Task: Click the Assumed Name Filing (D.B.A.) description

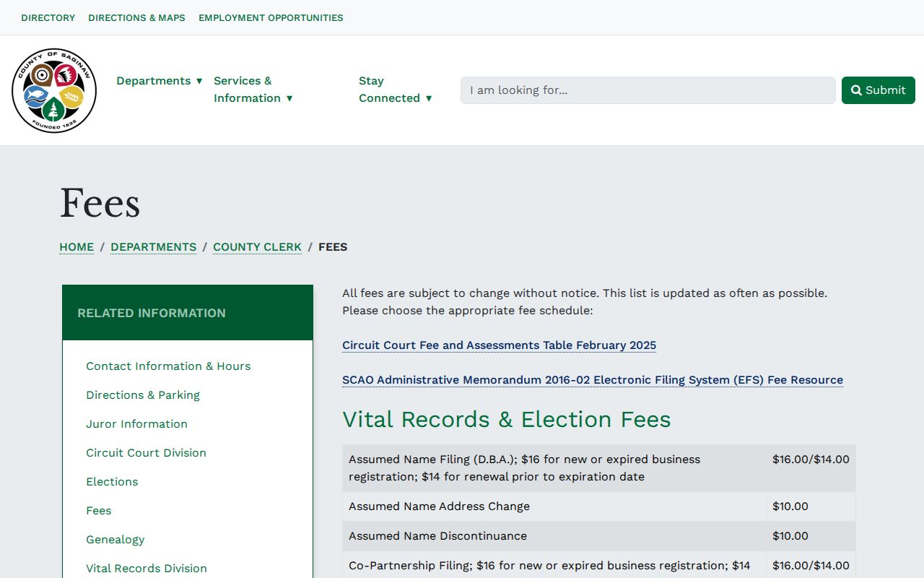Action: tap(525, 468)
